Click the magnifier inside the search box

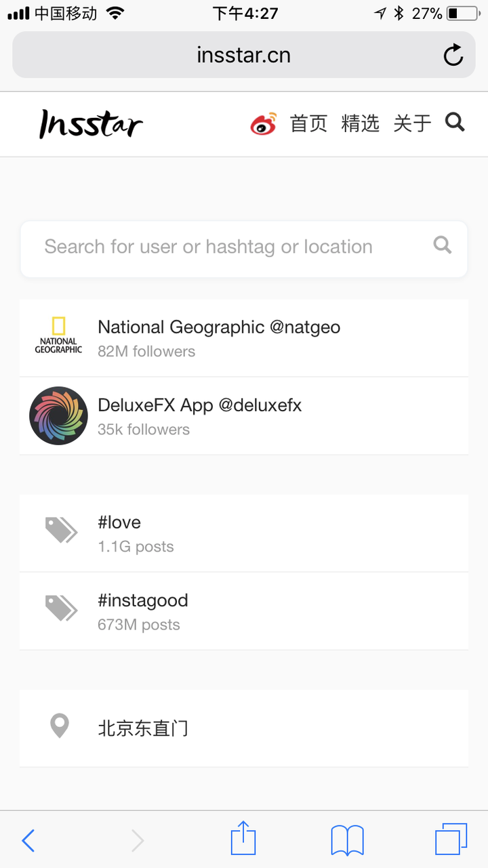[443, 245]
